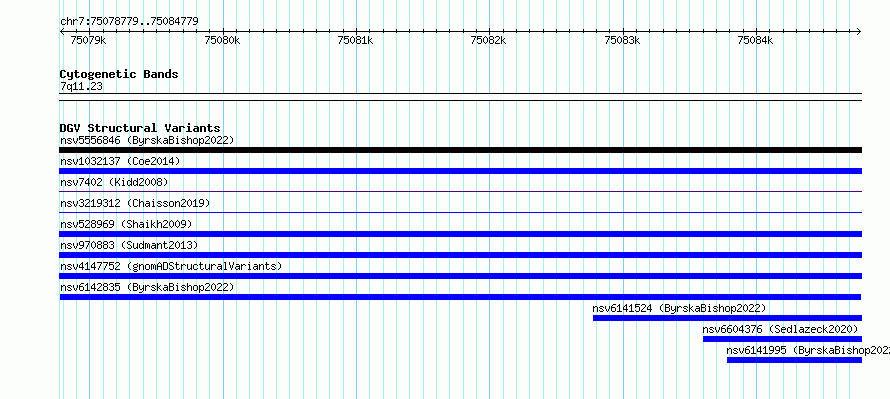The width and height of the screenshot is (890, 399).
Task: Open nsv6141524 (ByrskaBishop2022) label
Action: point(679,308)
